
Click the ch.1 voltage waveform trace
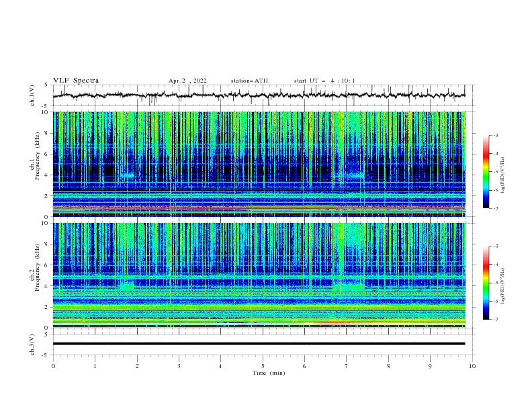(x=259, y=95)
